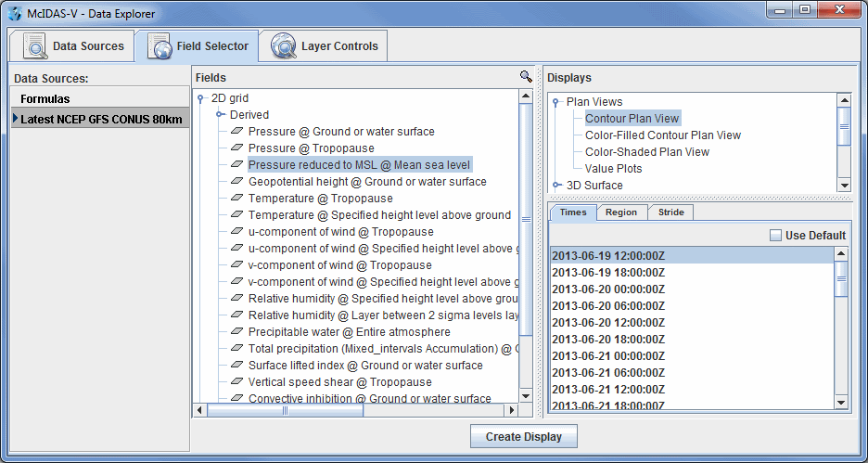This screenshot has width=868, height=463.
Task: Select Temperature @ Specified height level field
Action: (379, 215)
